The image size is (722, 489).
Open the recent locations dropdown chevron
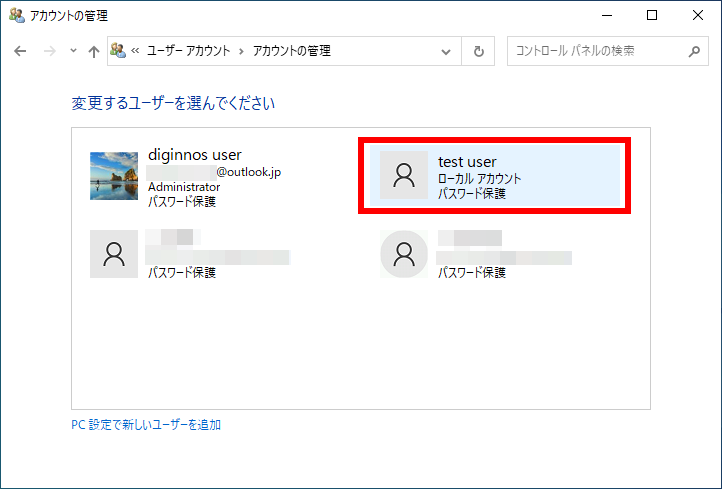(73, 51)
